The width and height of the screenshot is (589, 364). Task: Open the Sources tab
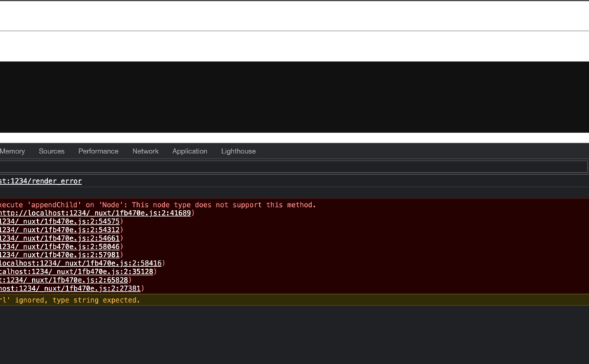(x=51, y=151)
